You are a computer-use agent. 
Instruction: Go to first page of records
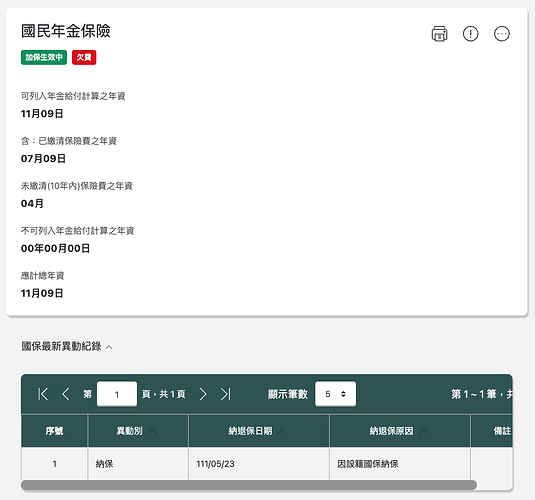click(43, 394)
